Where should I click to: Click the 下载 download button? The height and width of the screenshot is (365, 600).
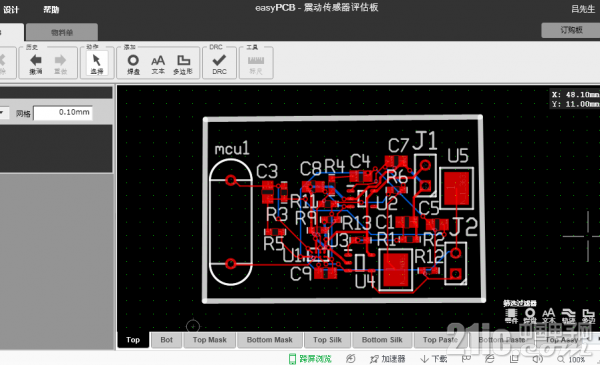pos(434,359)
